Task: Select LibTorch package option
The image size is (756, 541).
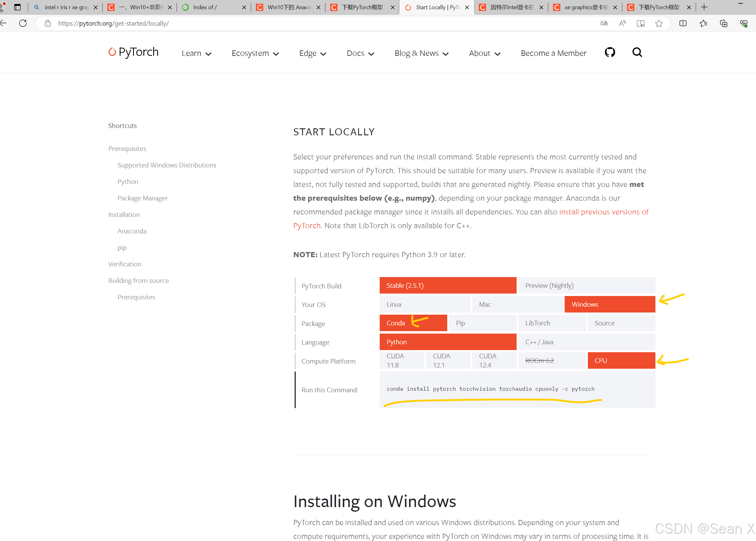Action: [x=552, y=323]
